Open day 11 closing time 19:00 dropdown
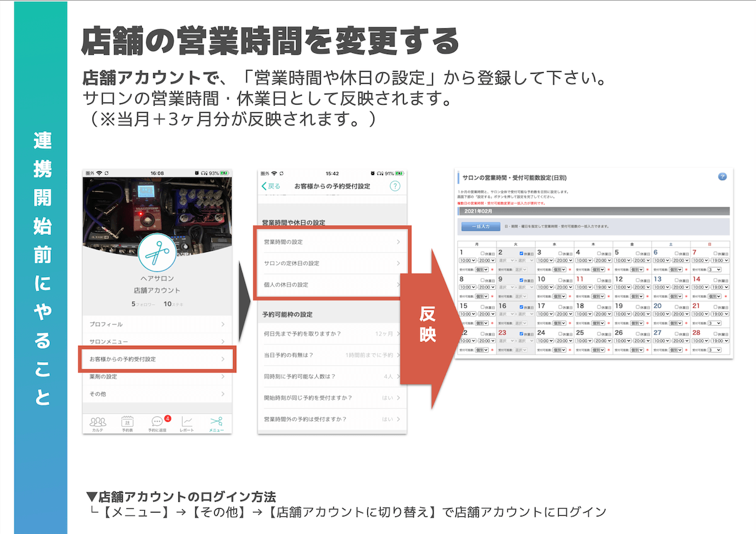The image size is (756, 534). tap(604, 287)
